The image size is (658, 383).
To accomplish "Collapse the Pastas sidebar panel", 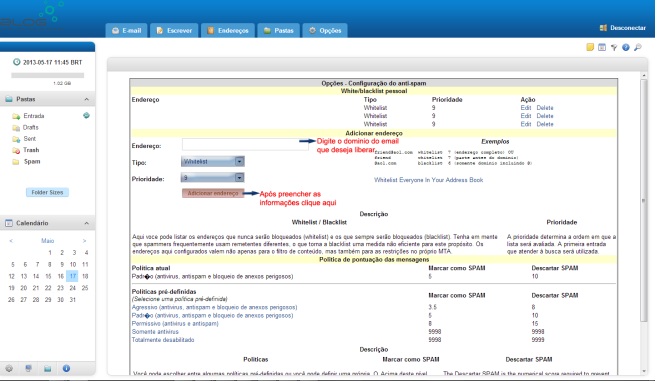I will tap(86, 99).
